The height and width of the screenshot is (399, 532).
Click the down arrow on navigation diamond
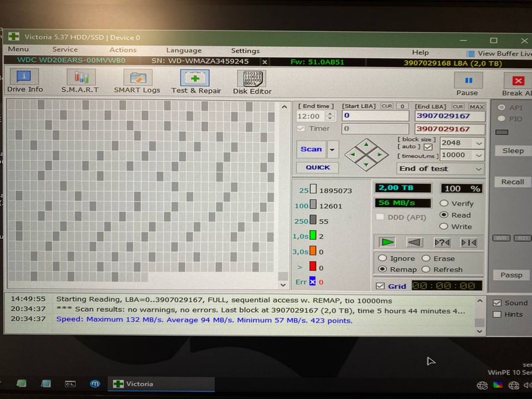(x=367, y=165)
